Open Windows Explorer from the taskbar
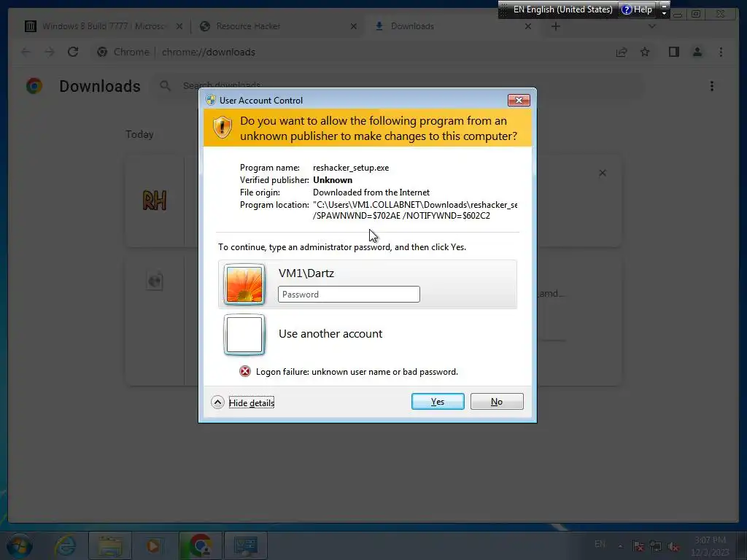This screenshot has width=747, height=560. [x=110, y=545]
